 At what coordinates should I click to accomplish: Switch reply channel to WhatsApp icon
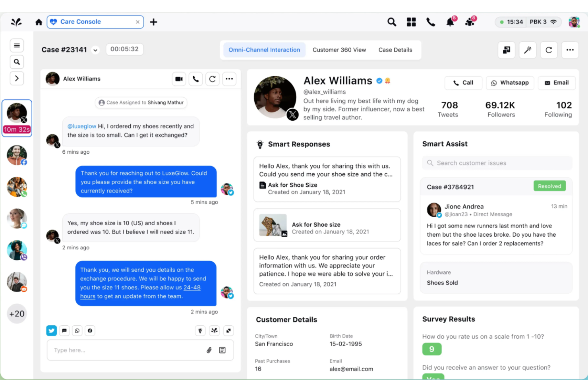click(77, 330)
